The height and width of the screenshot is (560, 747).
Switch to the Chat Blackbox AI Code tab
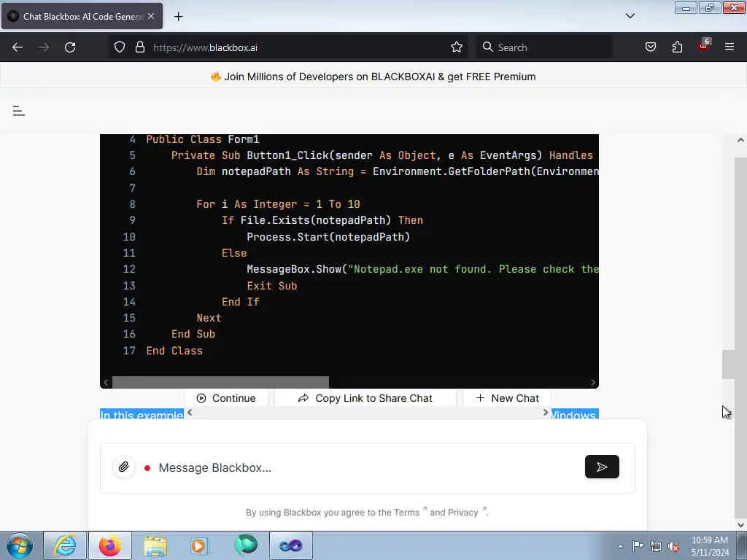tap(82, 17)
